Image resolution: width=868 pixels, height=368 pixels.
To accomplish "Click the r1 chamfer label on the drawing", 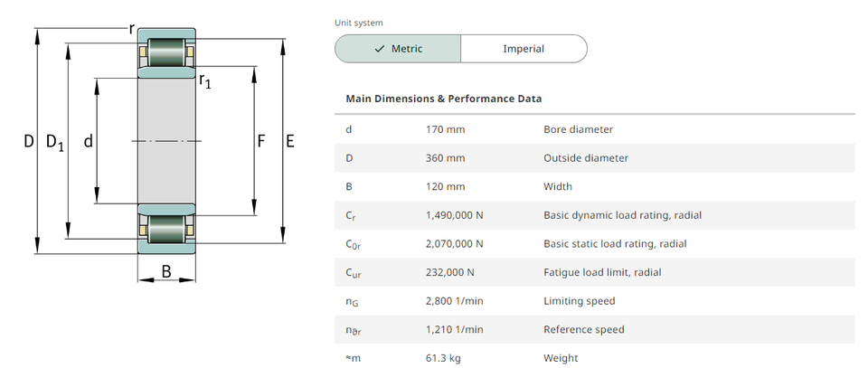I will pos(205,81).
